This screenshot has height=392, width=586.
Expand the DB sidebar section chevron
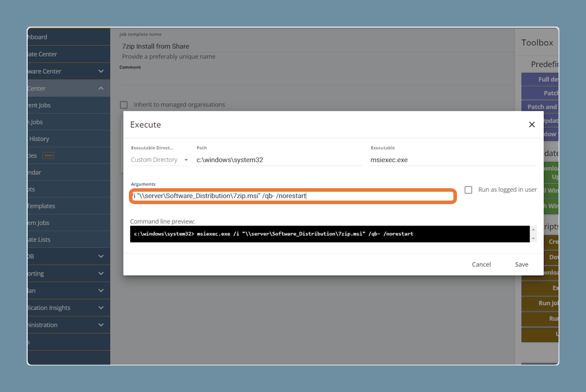pos(101,256)
